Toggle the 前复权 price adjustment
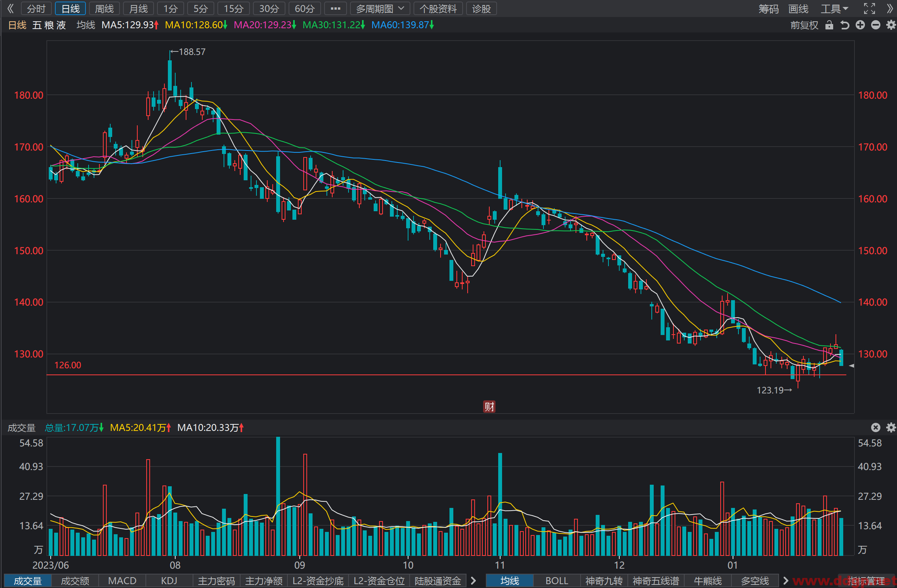Screen dimensions: 897x588 point(805,25)
